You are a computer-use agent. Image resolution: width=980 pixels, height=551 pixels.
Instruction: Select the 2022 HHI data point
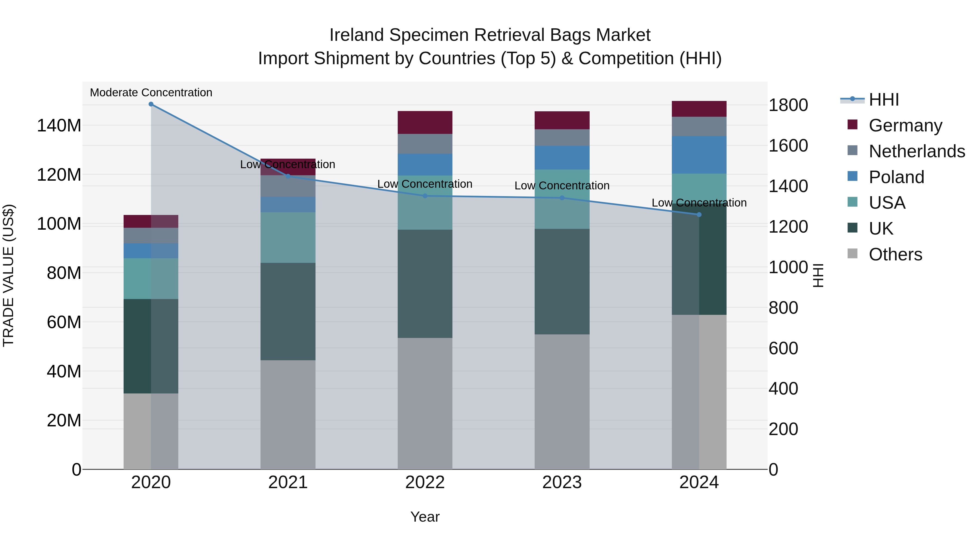coord(425,196)
